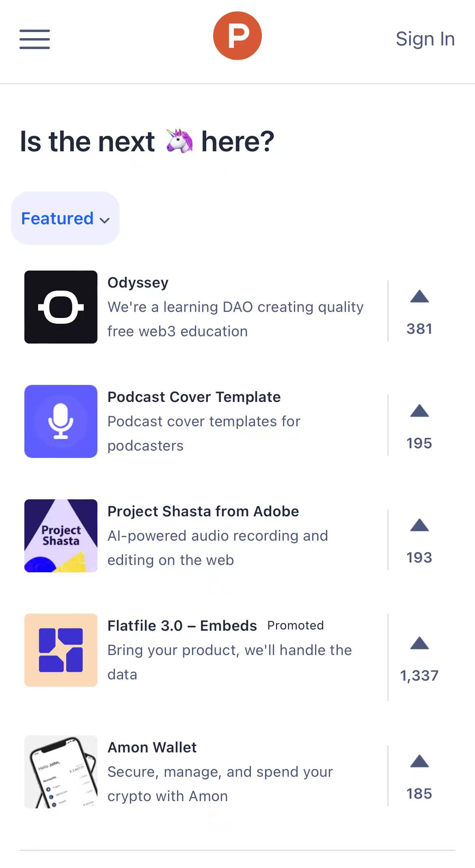
Task: Open the Odyssey title link
Action: [x=138, y=283]
